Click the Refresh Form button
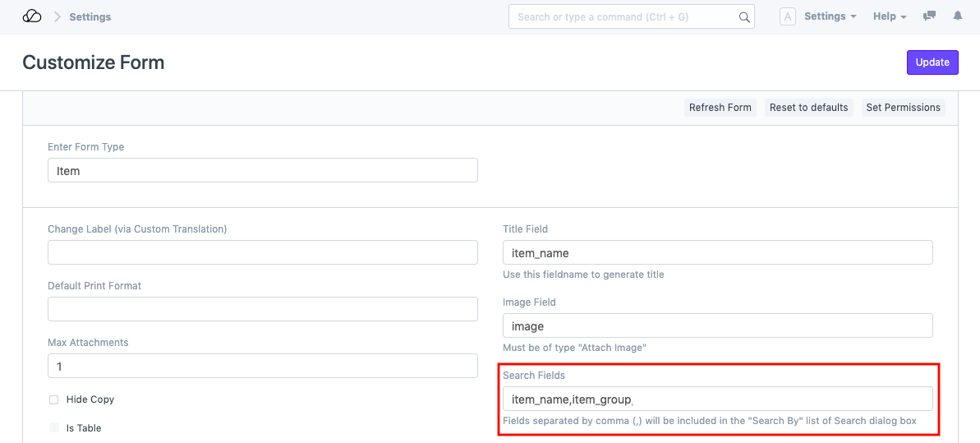The width and height of the screenshot is (980, 443). [x=720, y=108]
